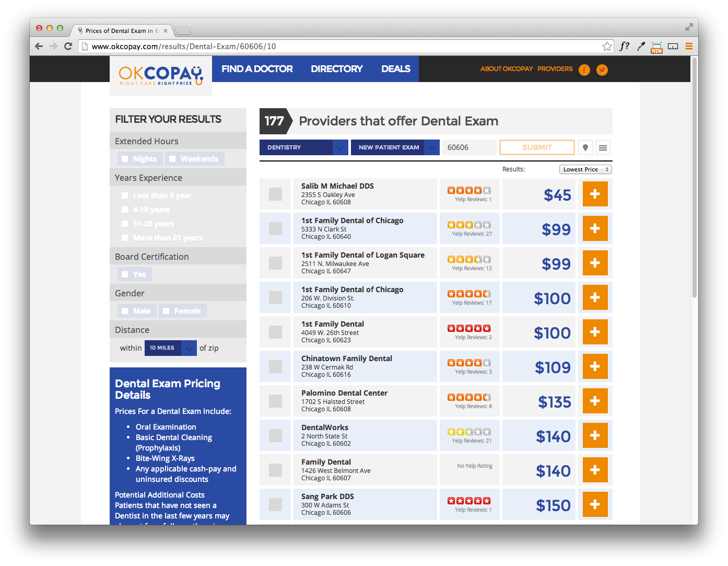Click the ruler extension icon
This screenshot has height=566, width=728.
[673, 46]
